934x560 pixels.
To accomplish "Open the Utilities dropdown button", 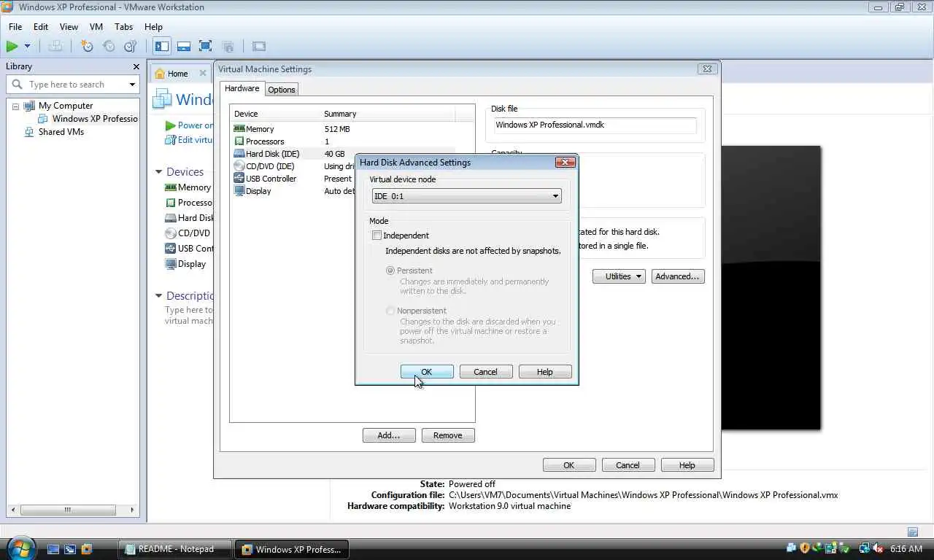I will 619,276.
